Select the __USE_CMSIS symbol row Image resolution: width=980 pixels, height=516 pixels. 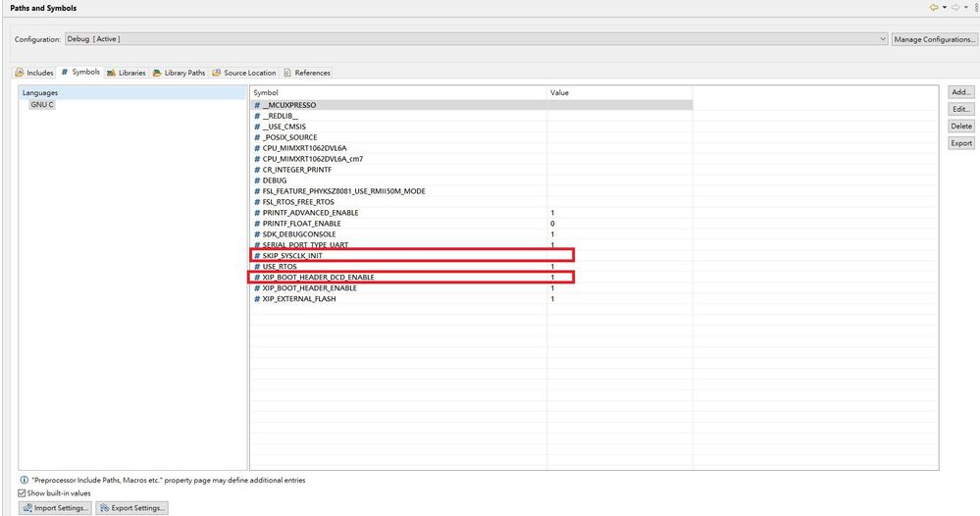[471, 127]
